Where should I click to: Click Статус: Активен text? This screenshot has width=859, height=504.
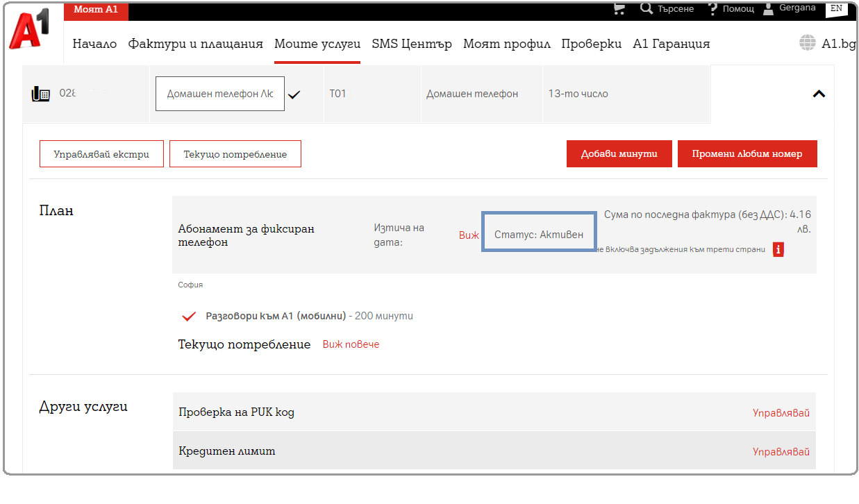[x=539, y=235]
